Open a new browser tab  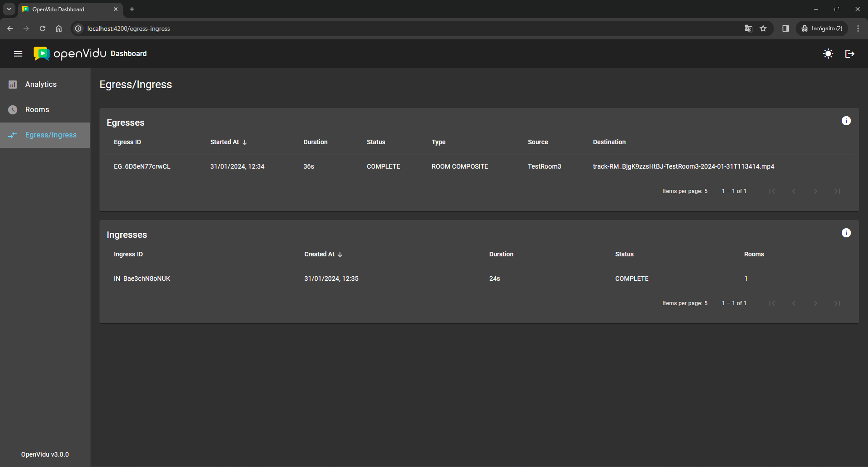[132, 9]
